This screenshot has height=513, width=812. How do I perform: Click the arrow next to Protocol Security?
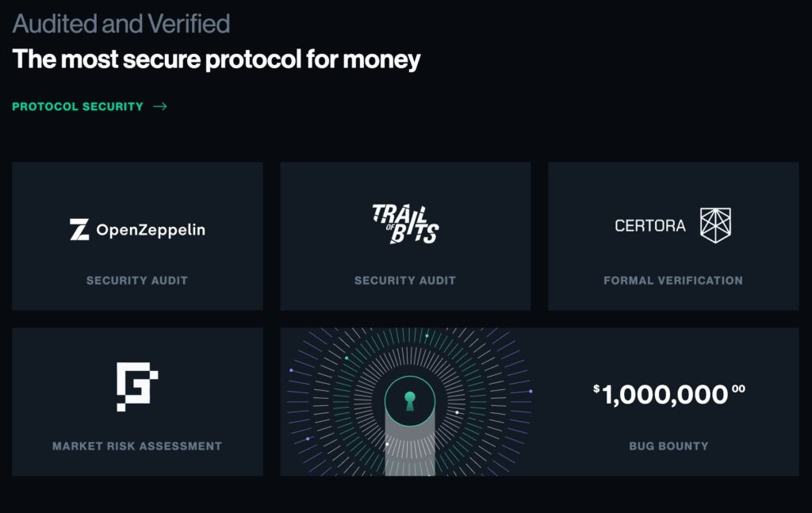[160, 106]
